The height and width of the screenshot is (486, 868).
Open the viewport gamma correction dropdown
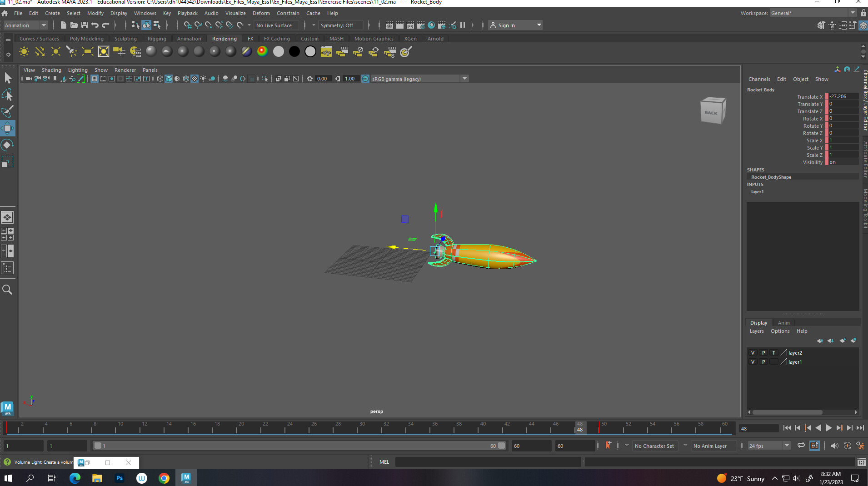click(x=464, y=78)
